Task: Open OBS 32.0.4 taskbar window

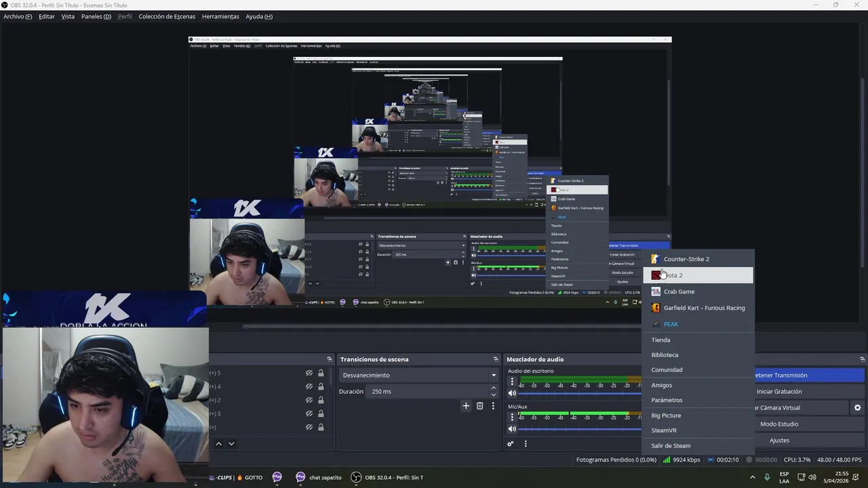Action: tap(387, 477)
